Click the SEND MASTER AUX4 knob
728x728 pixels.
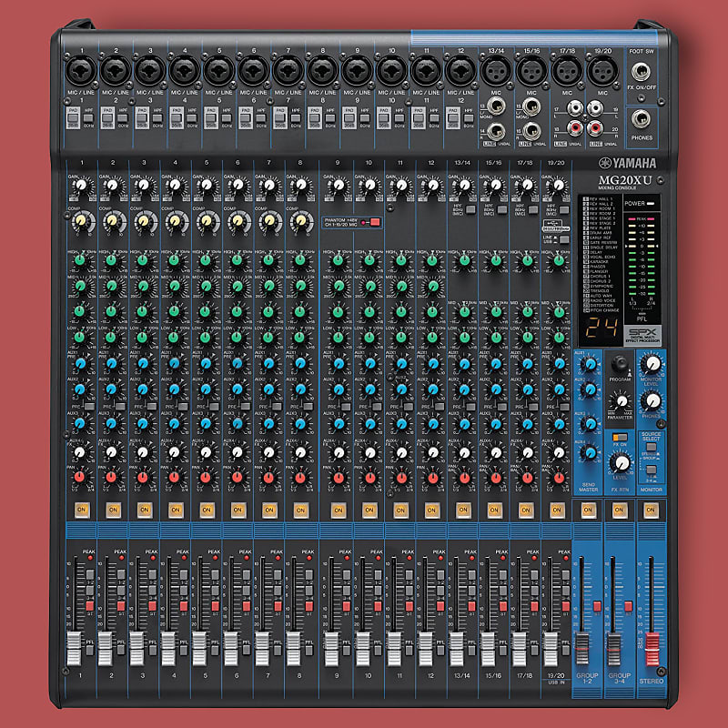589,451
